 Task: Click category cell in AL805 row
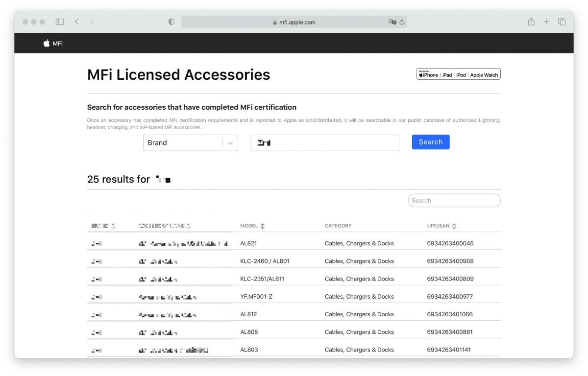pos(359,332)
